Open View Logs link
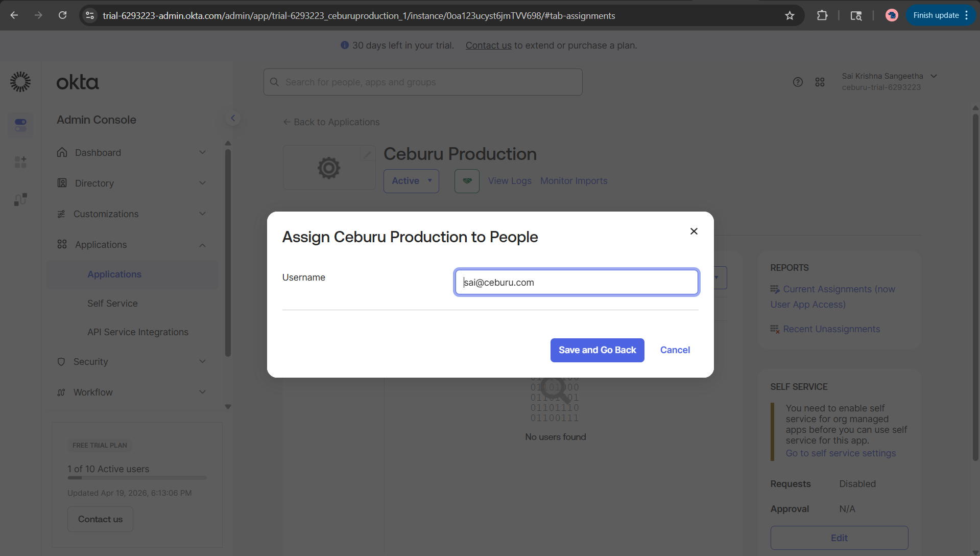 [x=510, y=181]
